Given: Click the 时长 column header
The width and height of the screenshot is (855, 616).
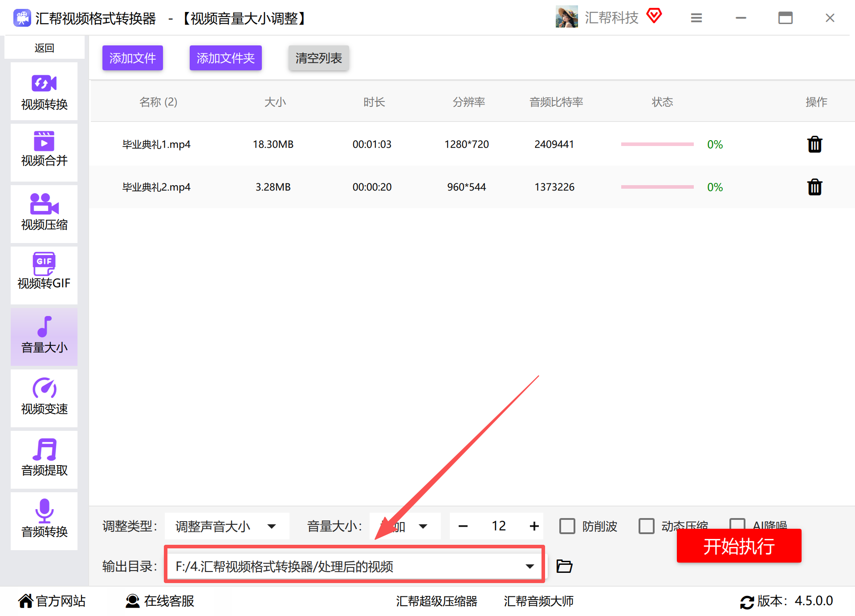Looking at the screenshot, I should (374, 102).
